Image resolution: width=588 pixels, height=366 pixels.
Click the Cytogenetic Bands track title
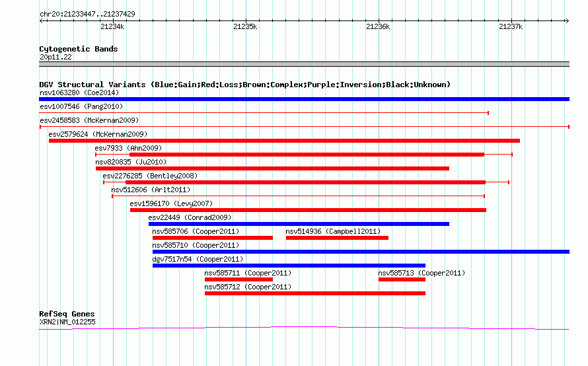click(x=79, y=49)
